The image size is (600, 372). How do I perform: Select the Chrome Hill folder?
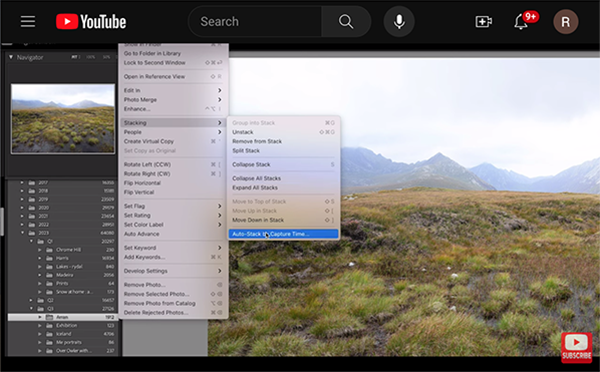(x=62, y=250)
